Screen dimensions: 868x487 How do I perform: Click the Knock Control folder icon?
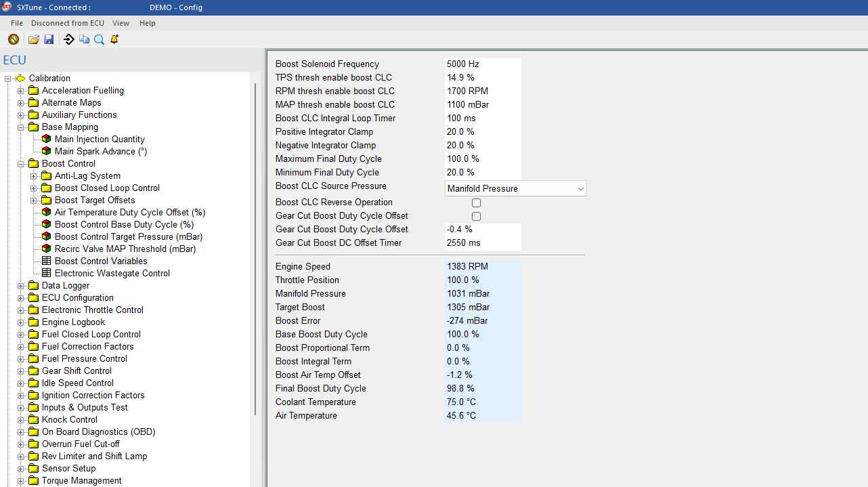tap(33, 419)
